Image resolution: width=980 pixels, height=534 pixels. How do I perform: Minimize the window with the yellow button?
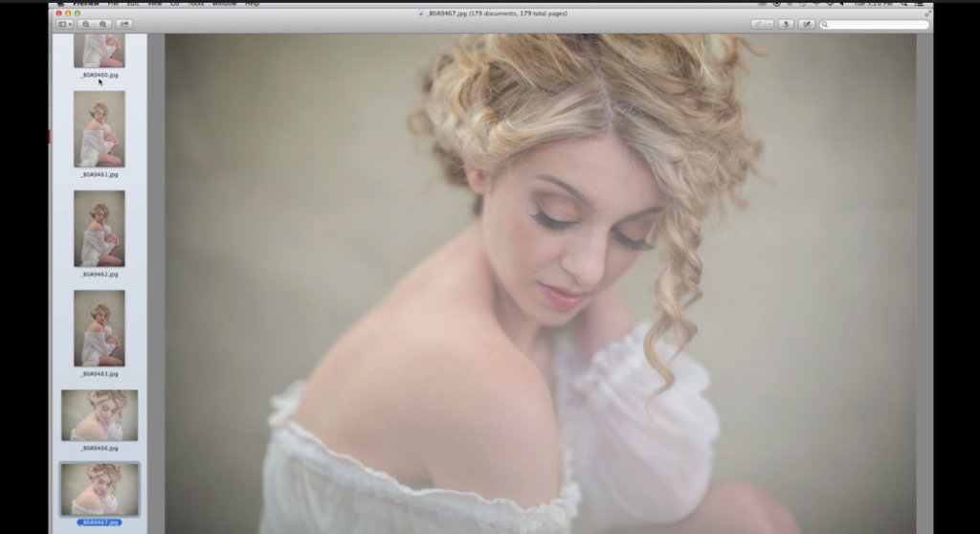[x=68, y=13]
